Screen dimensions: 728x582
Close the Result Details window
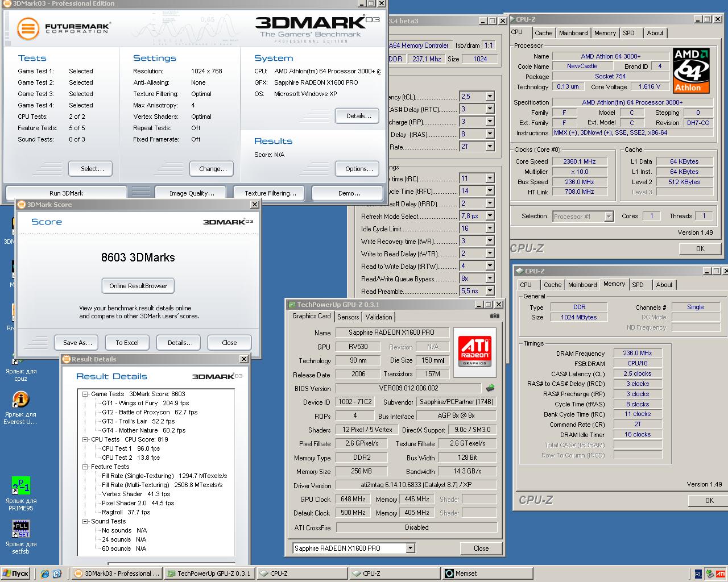[243, 359]
